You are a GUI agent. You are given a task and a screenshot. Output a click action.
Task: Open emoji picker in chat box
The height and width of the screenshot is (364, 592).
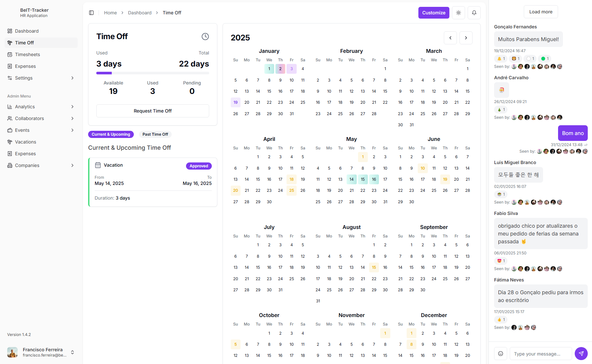point(501,354)
